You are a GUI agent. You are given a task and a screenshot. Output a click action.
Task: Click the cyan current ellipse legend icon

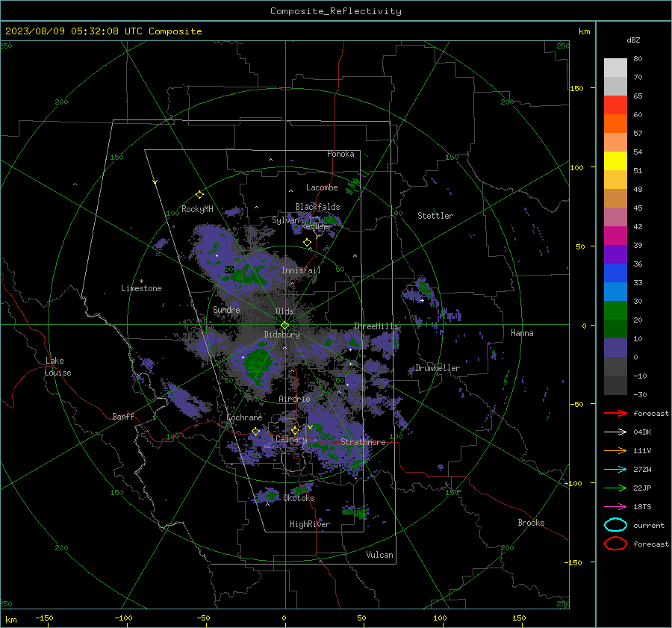(615, 525)
